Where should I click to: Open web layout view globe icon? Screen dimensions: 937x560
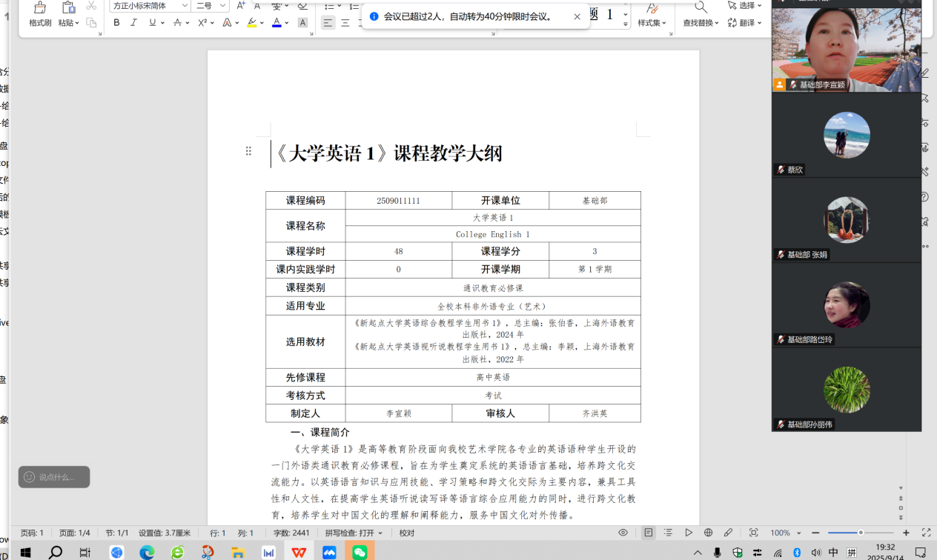(x=708, y=533)
